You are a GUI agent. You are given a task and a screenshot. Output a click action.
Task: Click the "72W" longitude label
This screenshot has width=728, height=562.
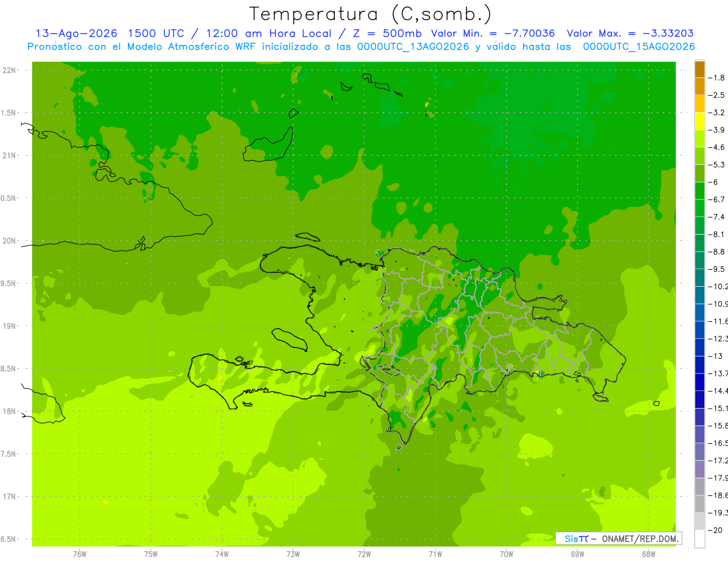coord(364,554)
